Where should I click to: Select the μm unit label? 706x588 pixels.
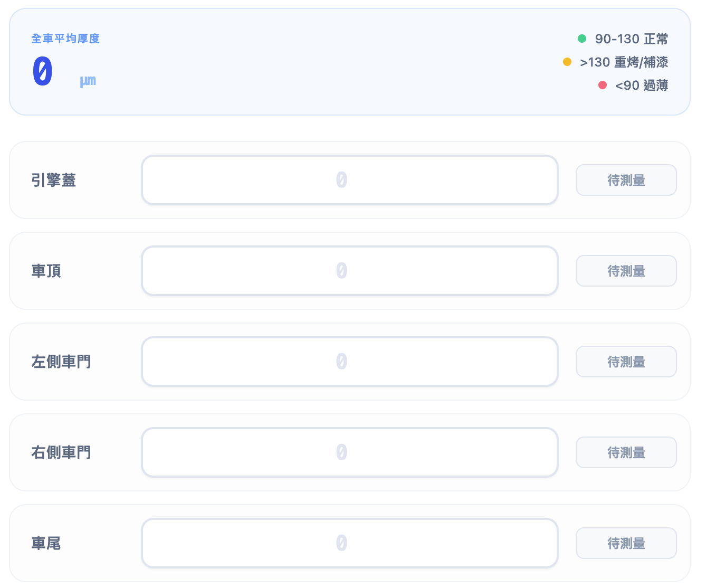coord(88,80)
